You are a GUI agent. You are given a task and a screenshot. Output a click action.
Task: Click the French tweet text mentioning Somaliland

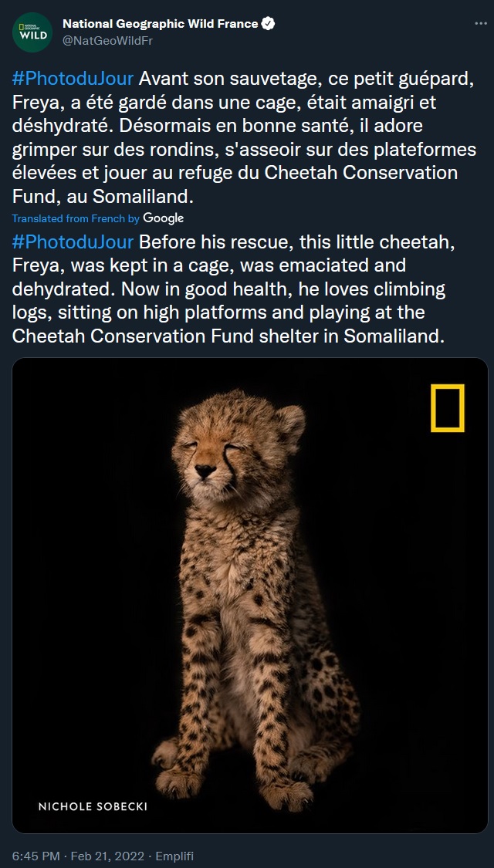pyautogui.click(x=233, y=137)
